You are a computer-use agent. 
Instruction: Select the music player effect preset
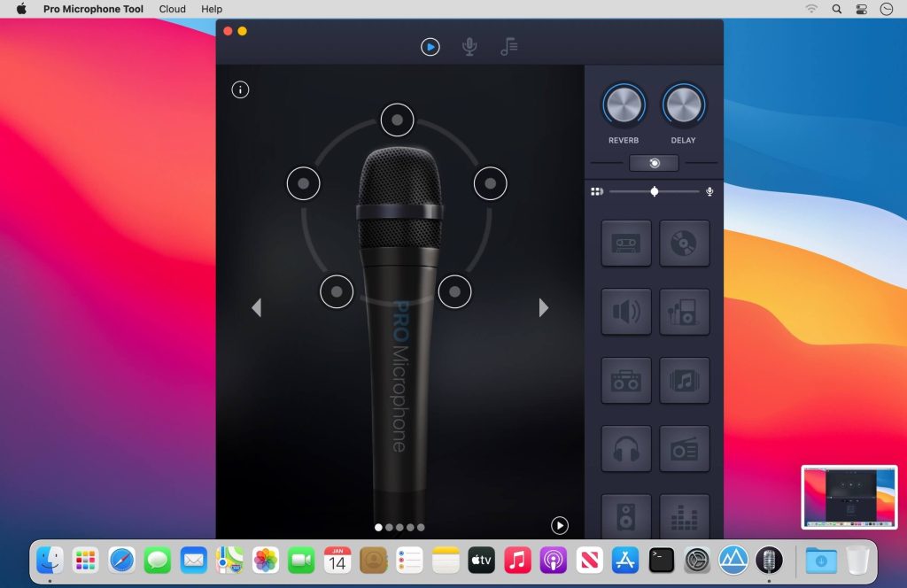coord(684,312)
